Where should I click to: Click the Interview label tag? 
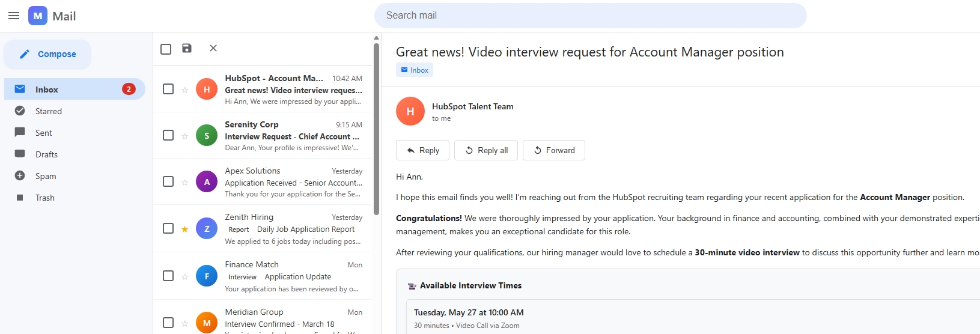pyautogui.click(x=242, y=277)
